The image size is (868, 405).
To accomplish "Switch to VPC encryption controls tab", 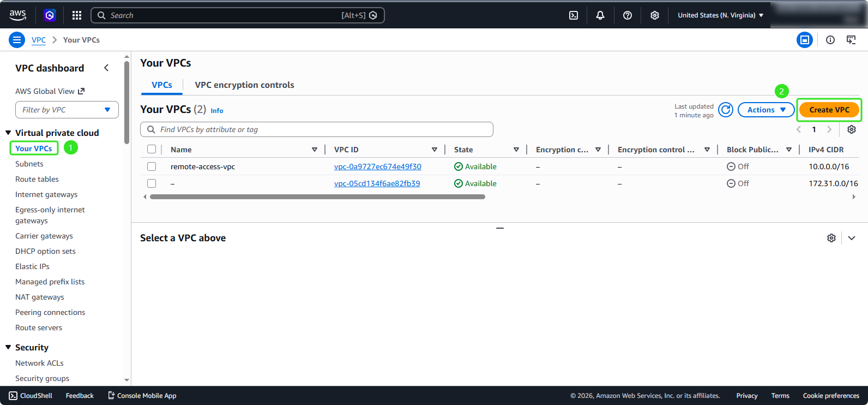I will [x=244, y=85].
